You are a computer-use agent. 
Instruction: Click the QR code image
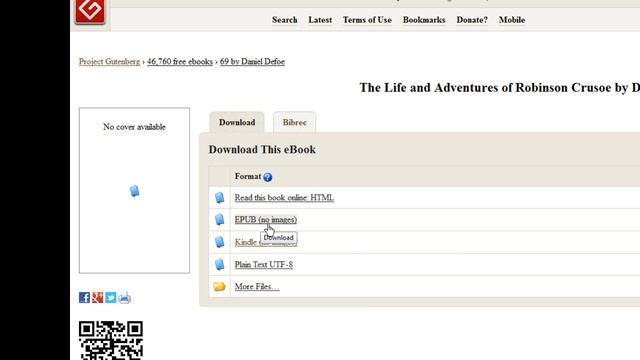pos(111,340)
